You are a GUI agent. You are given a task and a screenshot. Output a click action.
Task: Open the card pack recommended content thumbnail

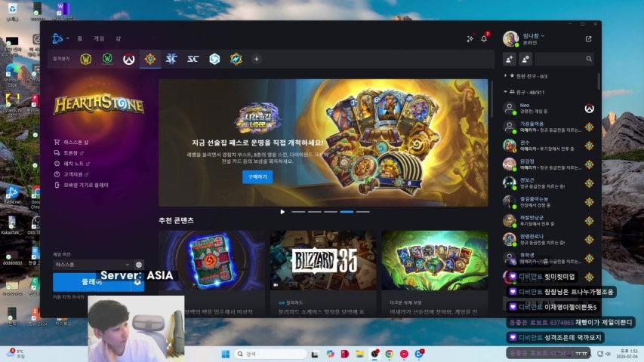[211, 260]
